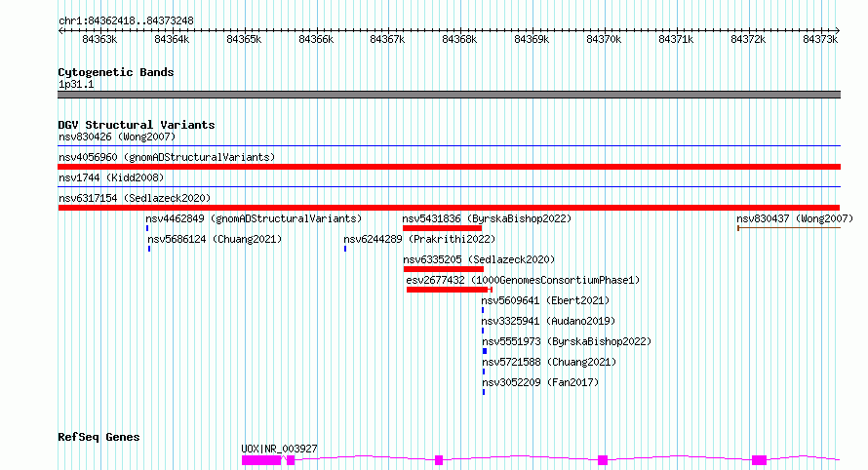Click the 84371k ruler tick label
This screenshot has width=868, height=470.
(677, 40)
